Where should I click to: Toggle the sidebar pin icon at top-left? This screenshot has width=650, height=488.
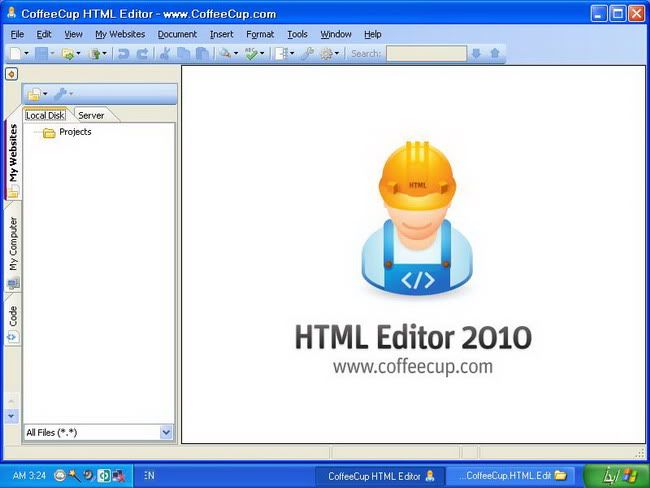coord(11,74)
